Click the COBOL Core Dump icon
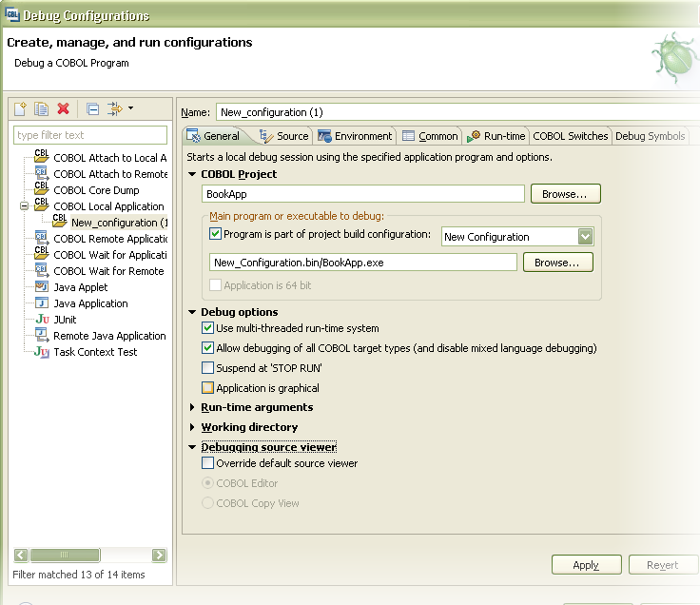 coord(42,188)
